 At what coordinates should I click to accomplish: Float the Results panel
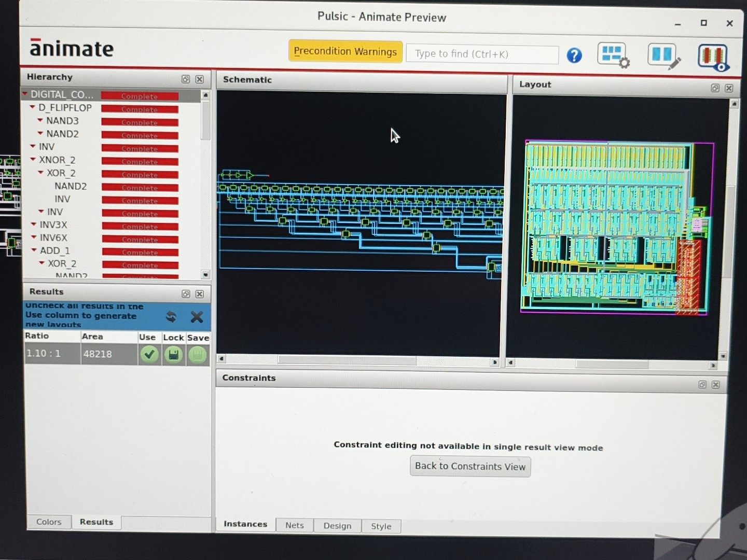pyautogui.click(x=186, y=294)
